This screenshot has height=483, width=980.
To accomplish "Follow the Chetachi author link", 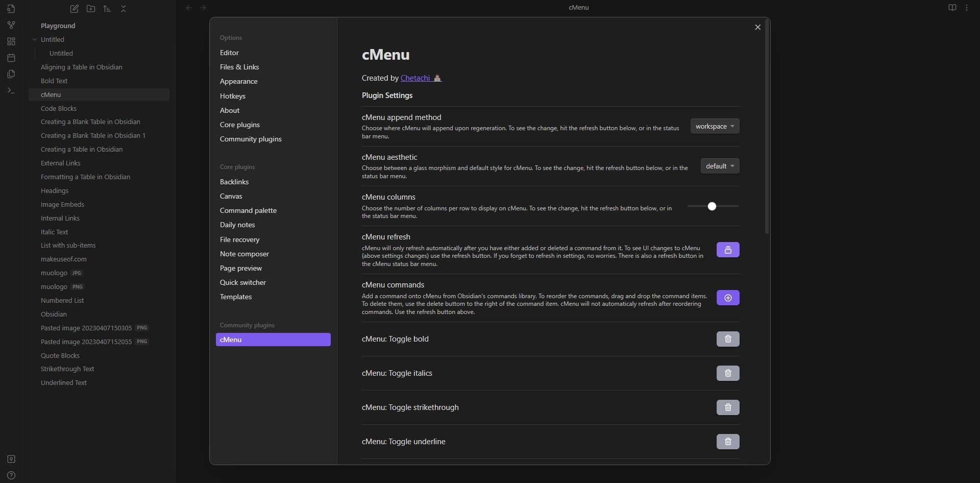I will click(x=421, y=78).
